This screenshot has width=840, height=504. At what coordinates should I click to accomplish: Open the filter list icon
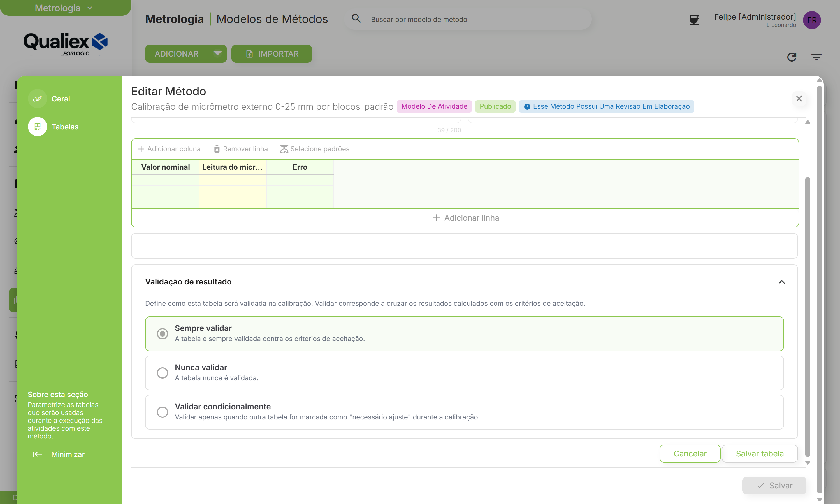tap(816, 57)
